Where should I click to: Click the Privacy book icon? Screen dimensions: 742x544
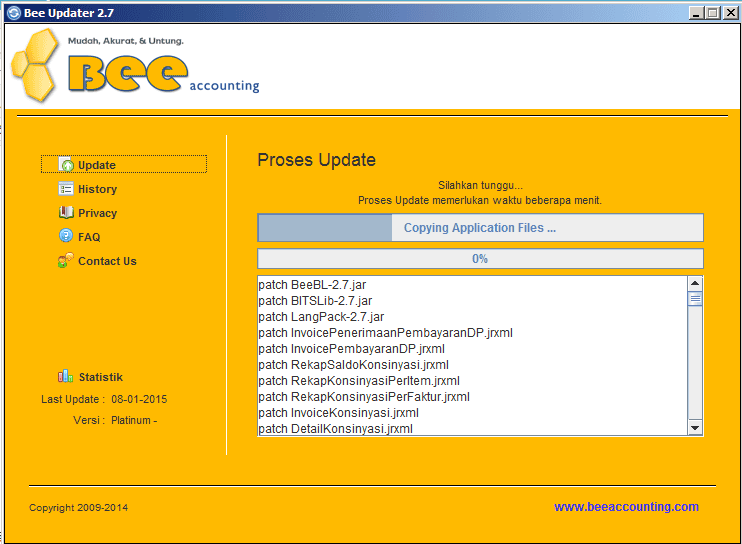pos(66,212)
